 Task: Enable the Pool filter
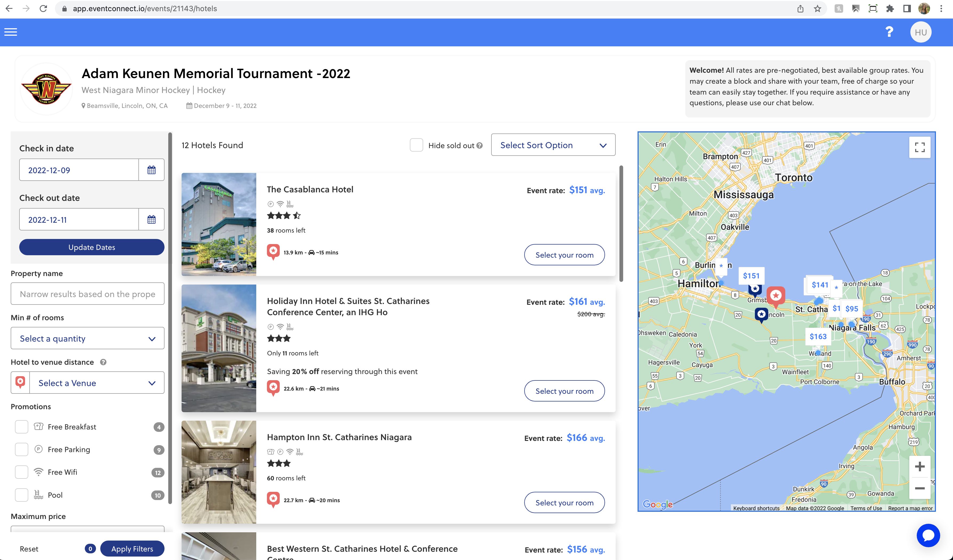pos(22,495)
